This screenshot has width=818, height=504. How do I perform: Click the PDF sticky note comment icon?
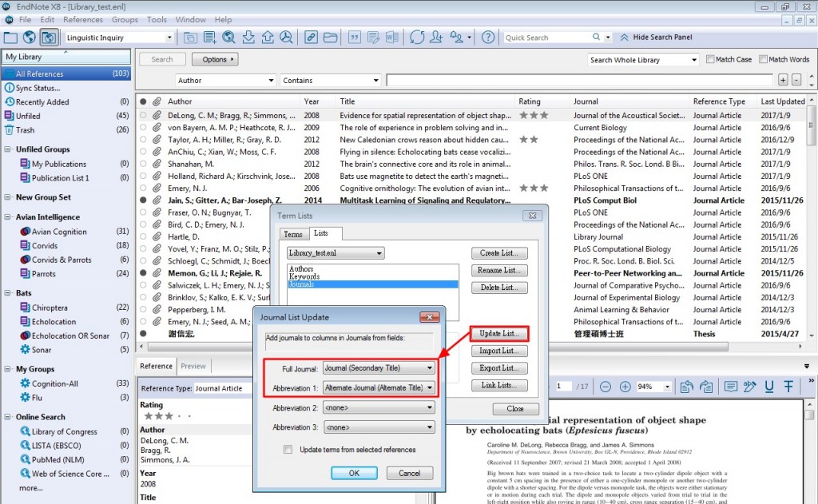pyautogui.click(x=731, y=387)
